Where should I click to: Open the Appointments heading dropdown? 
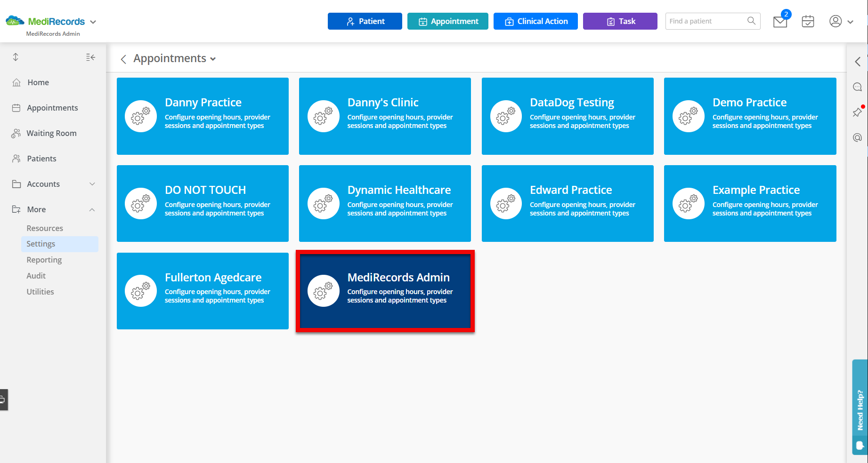click(x=213, y=59)
